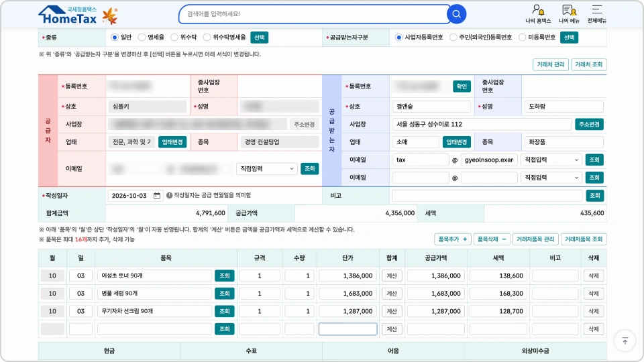Open recipient second email 직접입력 dropdown
The width and height of the screenshot is (644, 362).
coord(551,177)
